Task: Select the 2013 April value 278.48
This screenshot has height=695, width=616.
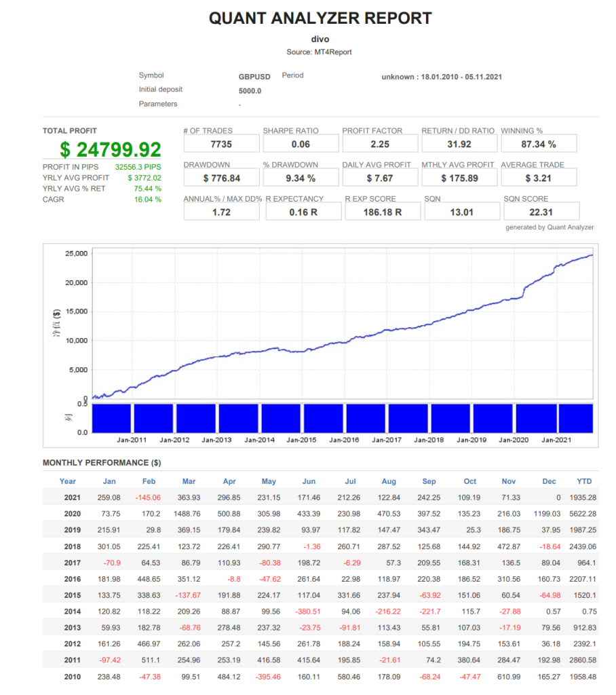Action: pos(229,628)
